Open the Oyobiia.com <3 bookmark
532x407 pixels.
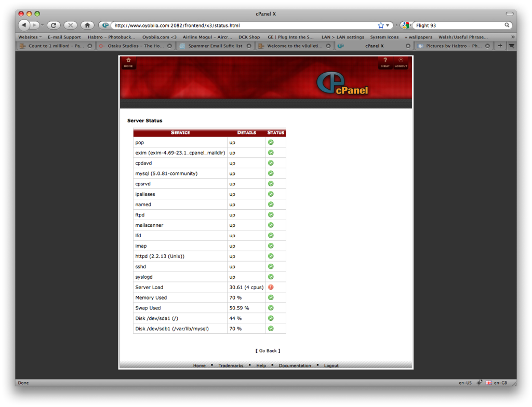(159, 37)
